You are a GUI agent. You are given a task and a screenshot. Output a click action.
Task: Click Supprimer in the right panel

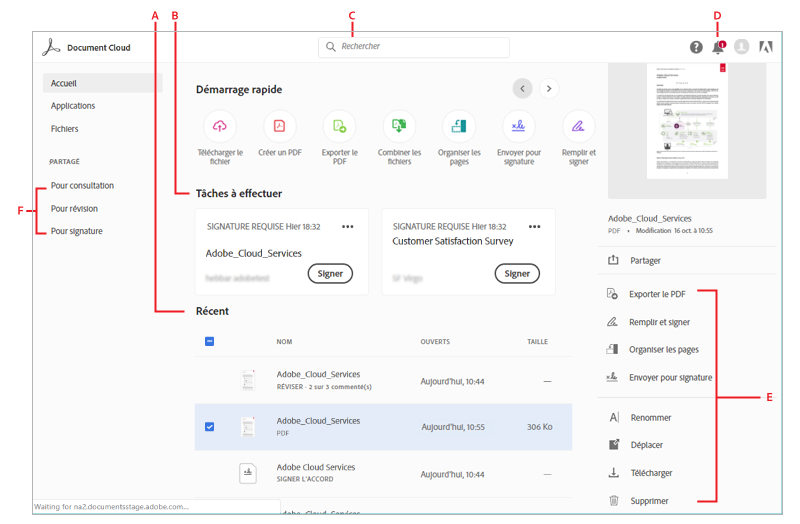point(650,501)
